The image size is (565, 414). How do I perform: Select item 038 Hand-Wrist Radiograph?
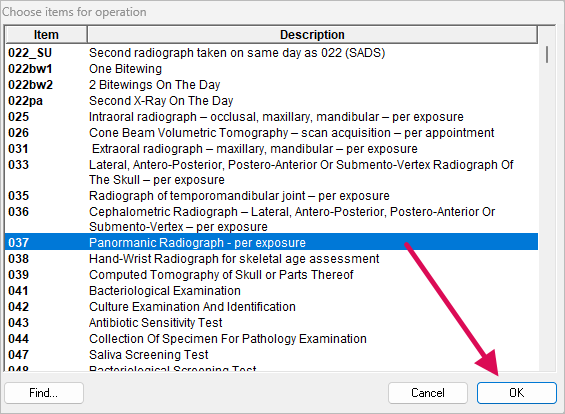pos(271,259)
